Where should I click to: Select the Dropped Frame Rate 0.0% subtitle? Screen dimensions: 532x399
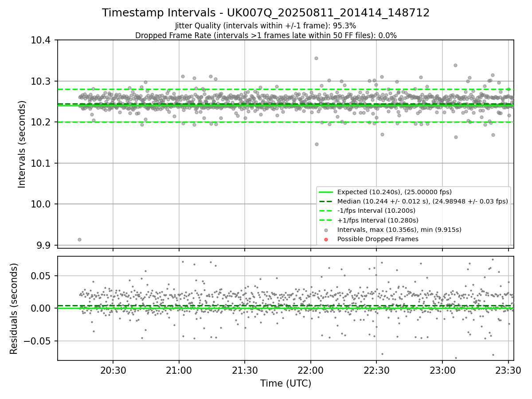point(266,35)
